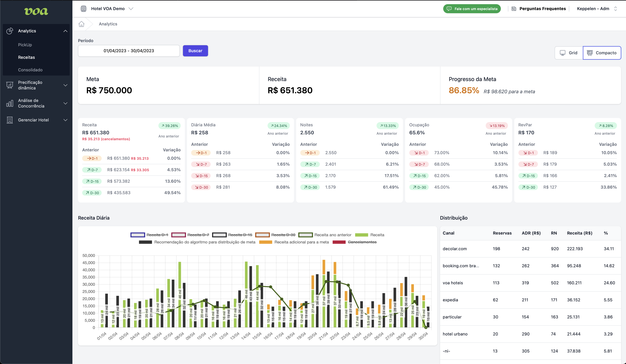Click the 8.28% RevPar variation badge
The width and height of the screenshot is (626, 364).
[606, 126]
